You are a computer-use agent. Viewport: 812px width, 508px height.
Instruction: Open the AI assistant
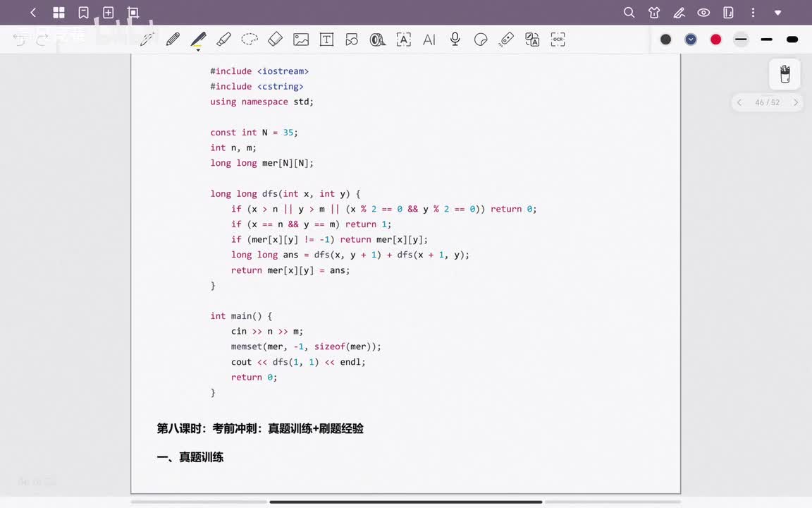(429, 40)
